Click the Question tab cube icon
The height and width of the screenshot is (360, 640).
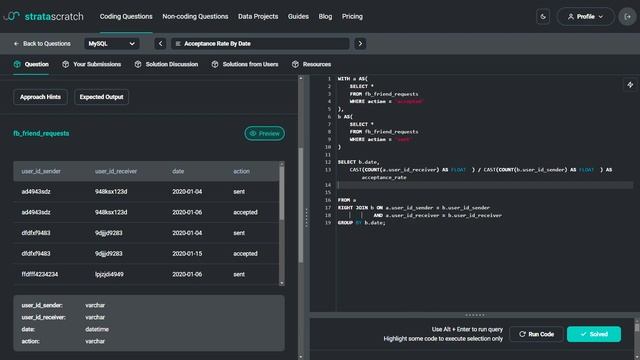pos(17,64)
